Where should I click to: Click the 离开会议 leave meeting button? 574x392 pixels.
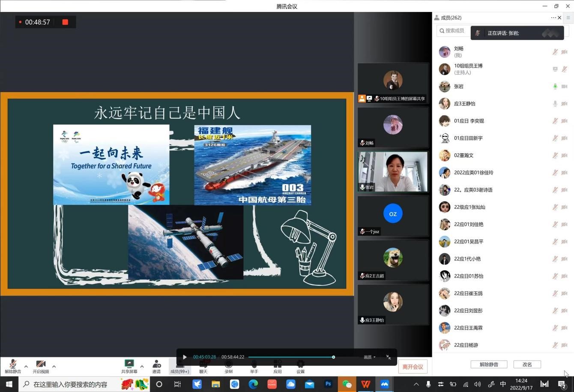[413, 367]
